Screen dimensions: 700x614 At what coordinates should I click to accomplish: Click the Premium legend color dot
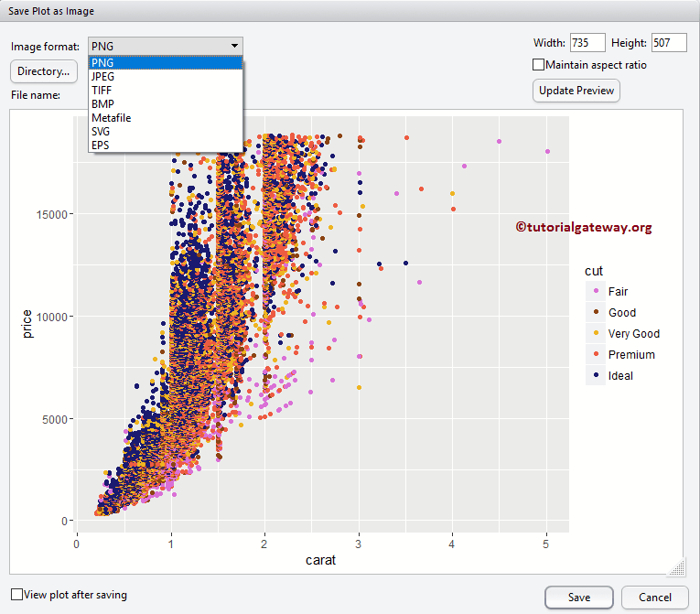tap(596, 354)
